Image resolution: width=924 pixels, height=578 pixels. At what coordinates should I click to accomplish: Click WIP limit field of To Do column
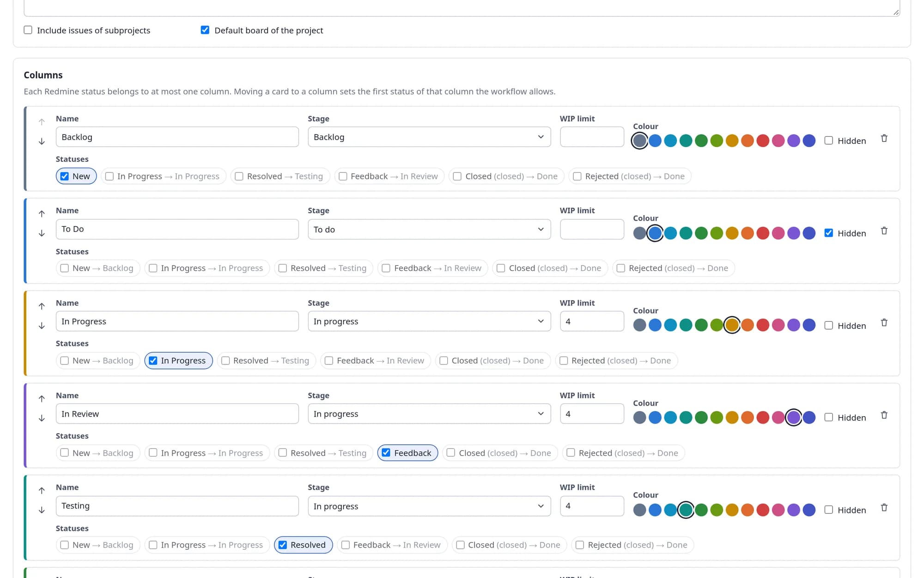click(592, 229)
